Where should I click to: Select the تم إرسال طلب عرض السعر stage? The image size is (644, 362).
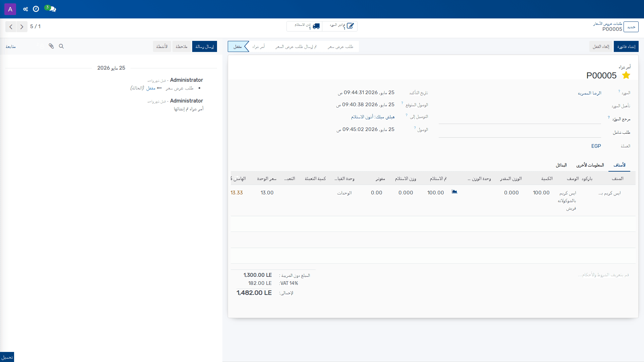coord(296,47)
